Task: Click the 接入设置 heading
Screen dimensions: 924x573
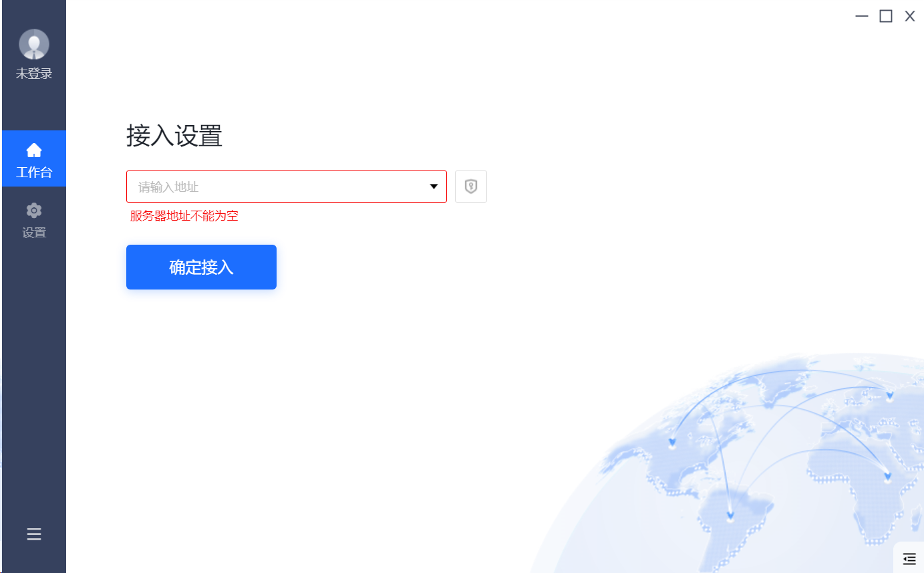Action: tap(174, 136)
